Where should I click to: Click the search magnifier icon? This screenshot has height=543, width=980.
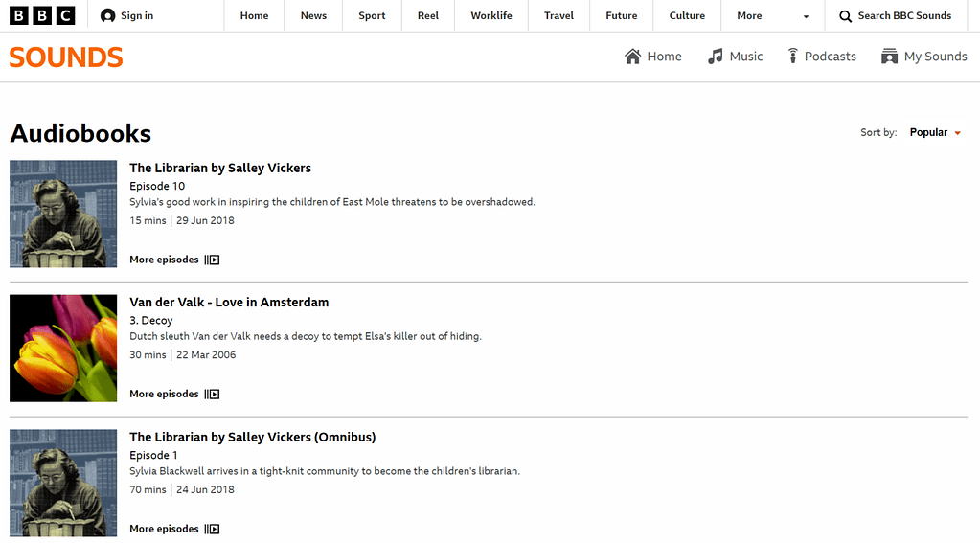click(845, 16)
